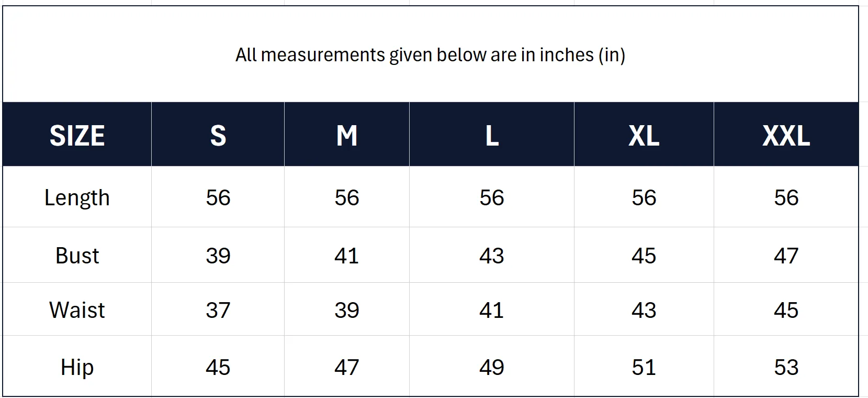Click the M column header
The image size is (868, 398).
point(346,136)
